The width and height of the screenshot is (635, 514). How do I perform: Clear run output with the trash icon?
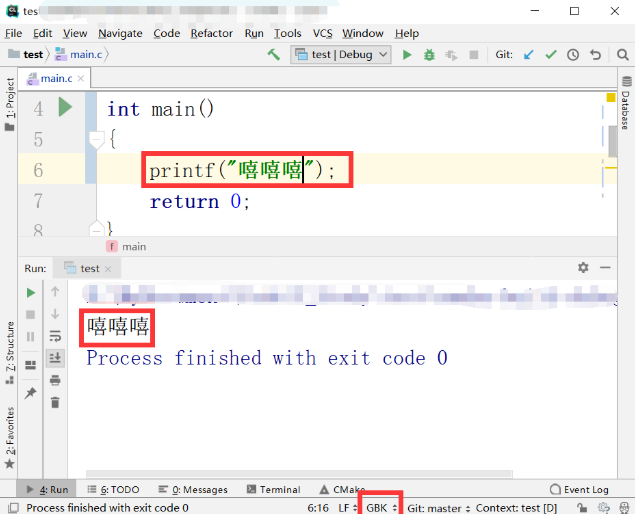click(55, 402)
